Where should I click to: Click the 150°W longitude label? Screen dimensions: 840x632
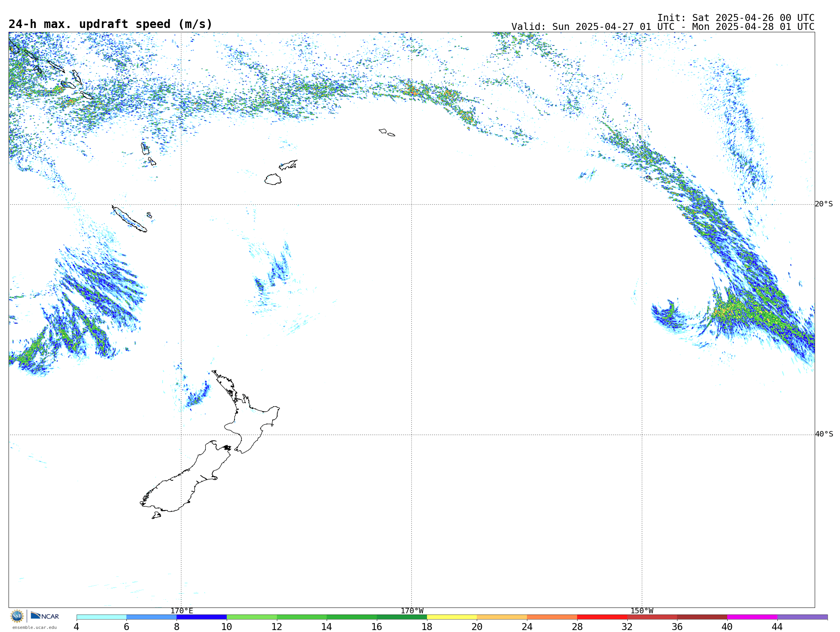pyautogui.click(x=642, y=611)
